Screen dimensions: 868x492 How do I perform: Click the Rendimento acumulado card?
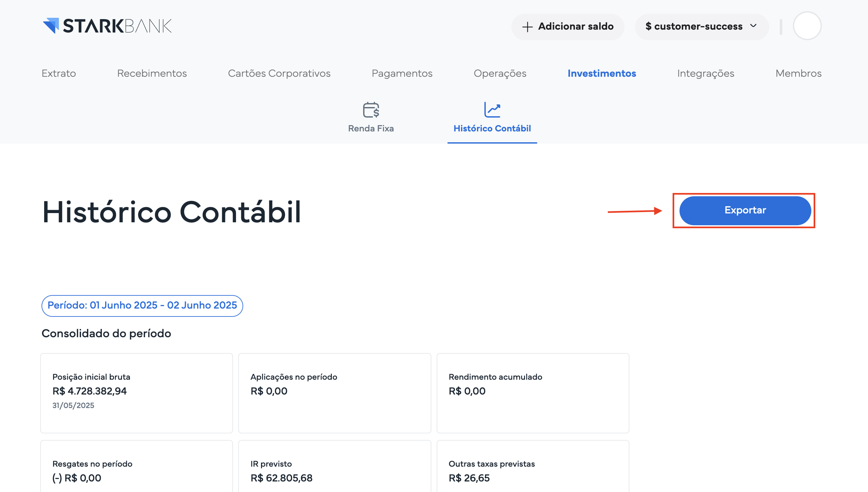coord(533,393)
